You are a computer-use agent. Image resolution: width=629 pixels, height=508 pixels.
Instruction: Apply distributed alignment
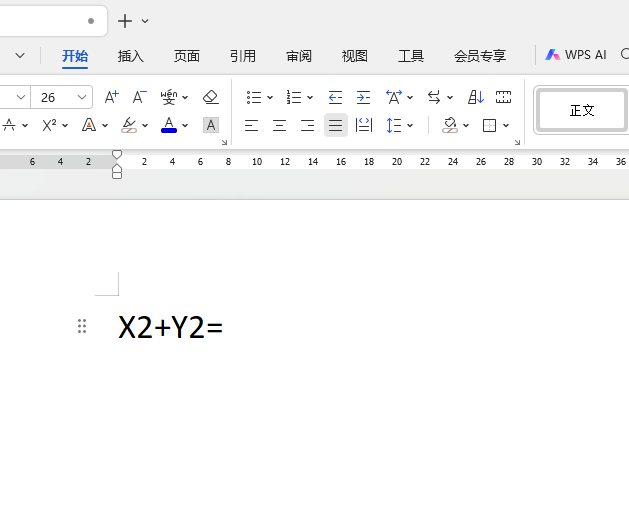364,125
